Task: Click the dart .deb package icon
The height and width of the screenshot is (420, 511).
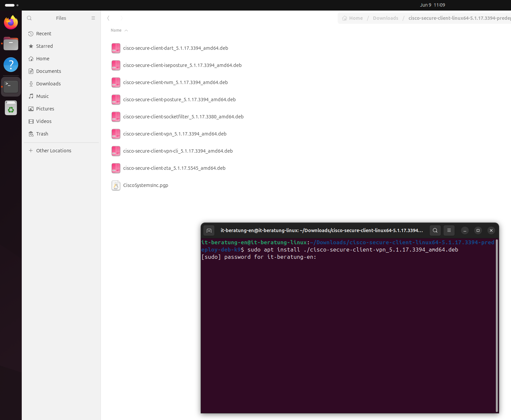Action: [116, 48]
